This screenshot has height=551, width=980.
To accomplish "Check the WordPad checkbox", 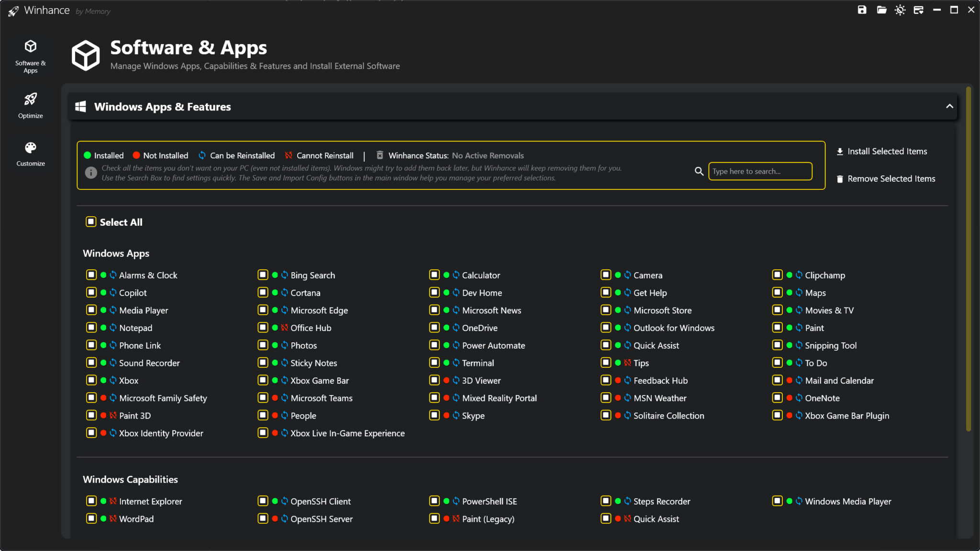I will (x=91, y=518).
